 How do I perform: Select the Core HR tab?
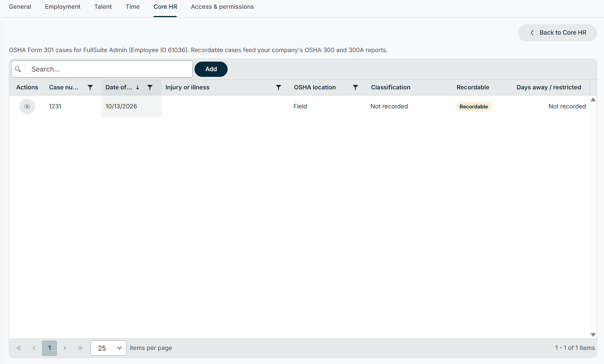(166, 7)
